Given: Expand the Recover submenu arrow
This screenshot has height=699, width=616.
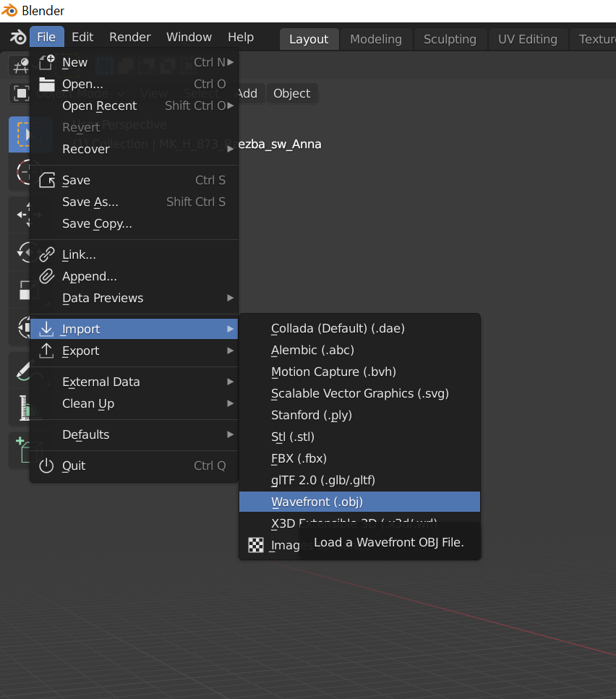Looking at the screenshot, I should pyautogui.click(x=231, y=149).
